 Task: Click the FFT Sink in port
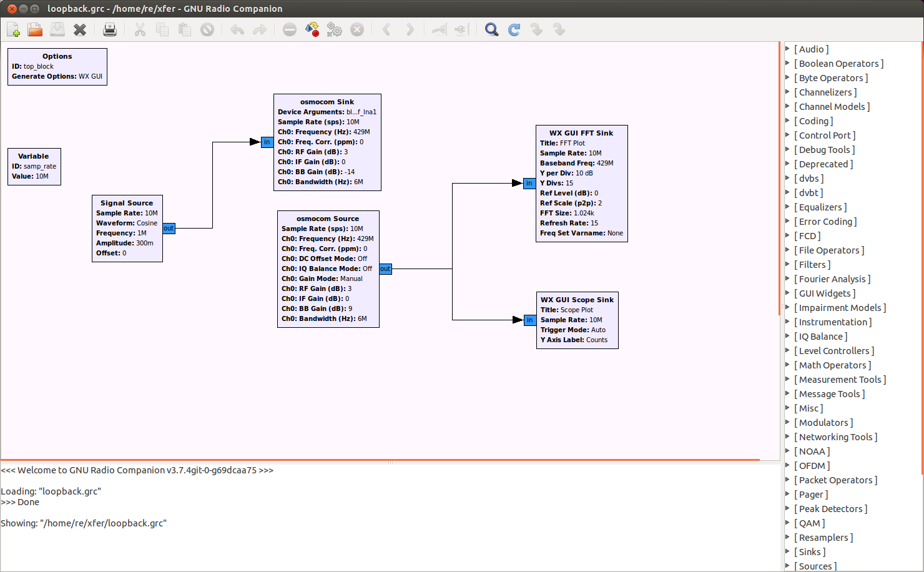click(529, 184)
